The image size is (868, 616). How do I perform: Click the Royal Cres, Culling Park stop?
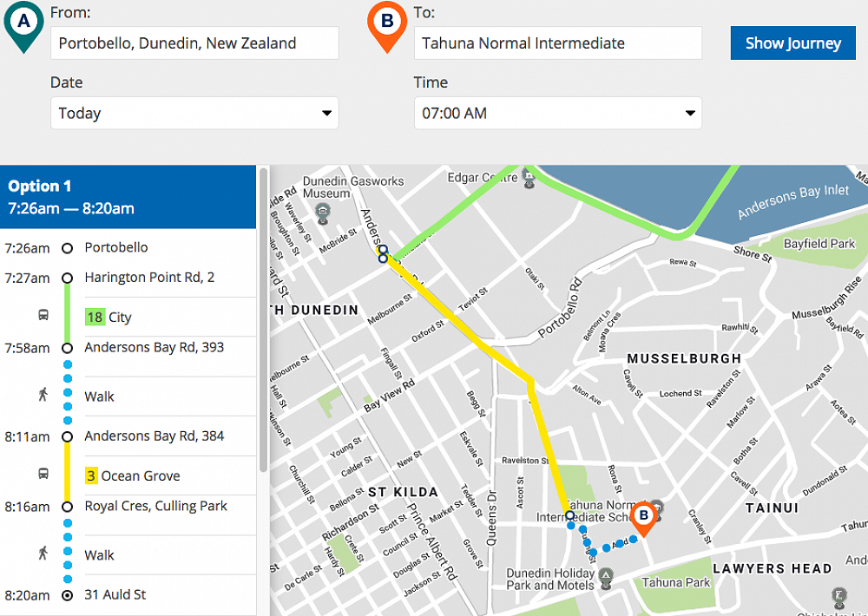[x=155, y=506]
